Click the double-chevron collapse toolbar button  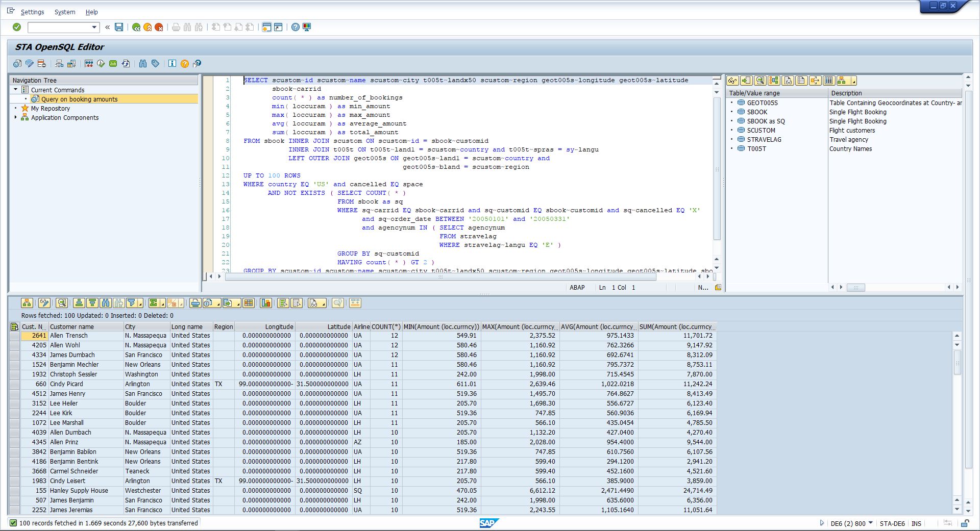107,27
